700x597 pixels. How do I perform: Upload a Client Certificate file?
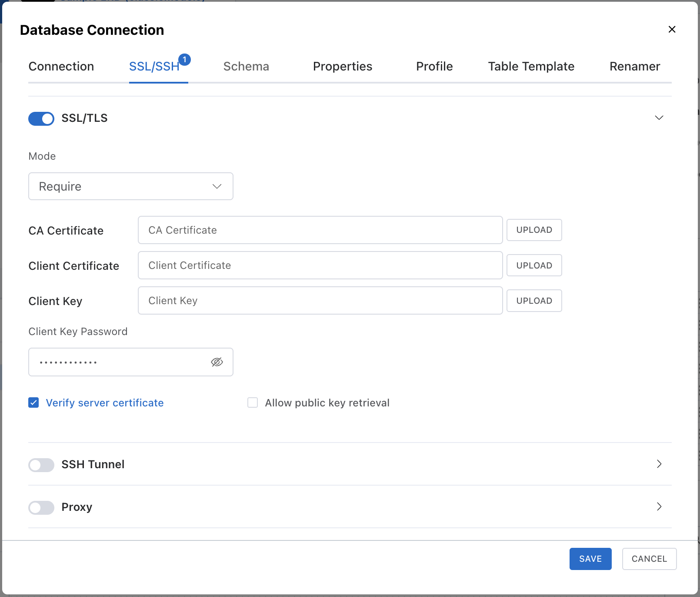(534, 265)
